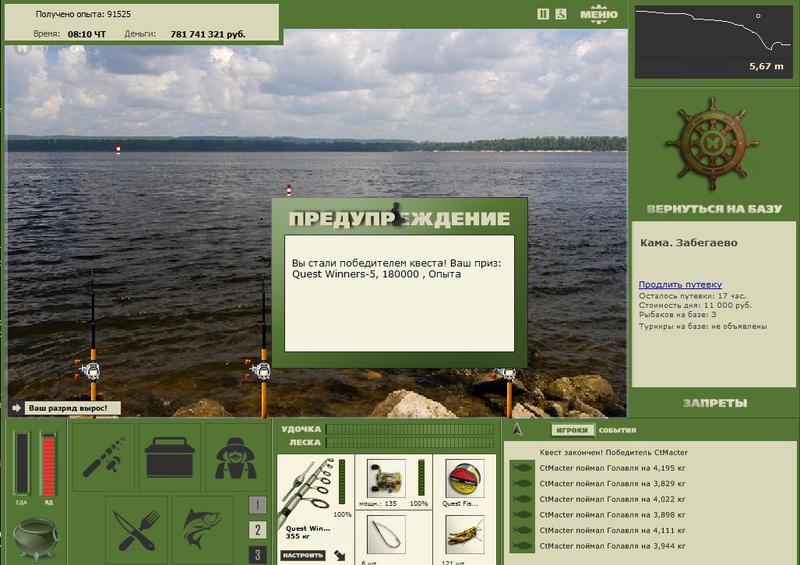
Task: Return to base via ВЕРНУТЬСЯ НА БАЗУ
Action: (x=714, y=209)
